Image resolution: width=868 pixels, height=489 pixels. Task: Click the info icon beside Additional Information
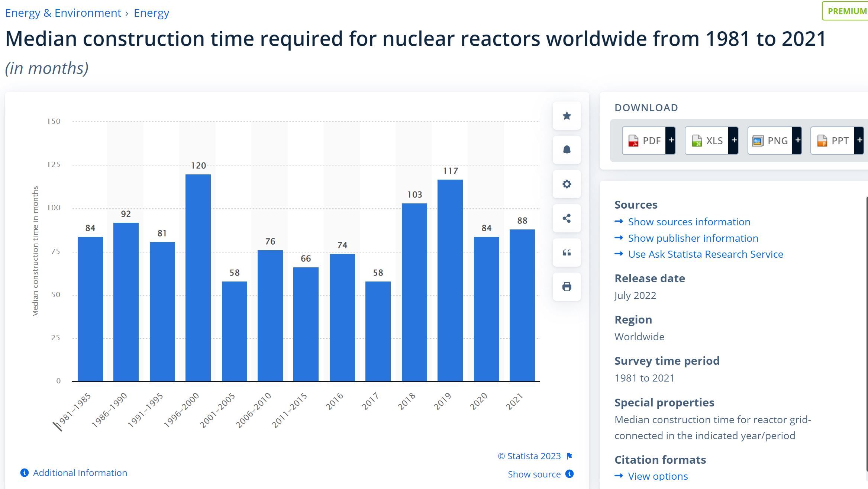25,473
